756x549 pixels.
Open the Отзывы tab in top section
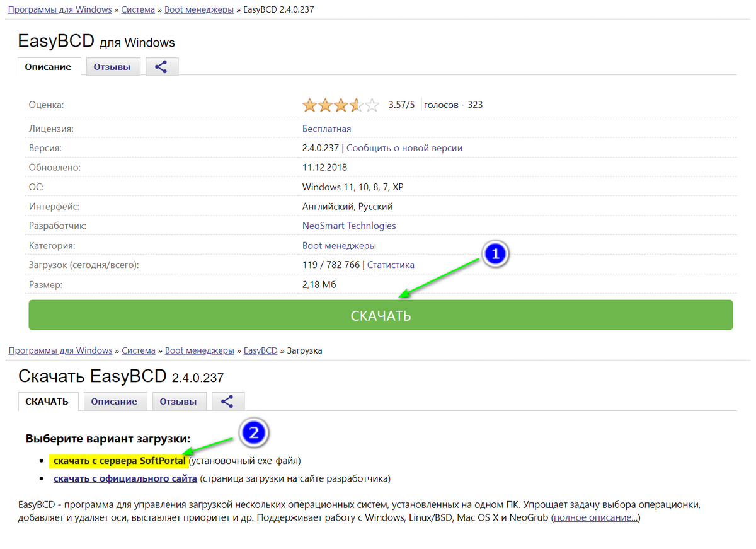pos(112,67)
